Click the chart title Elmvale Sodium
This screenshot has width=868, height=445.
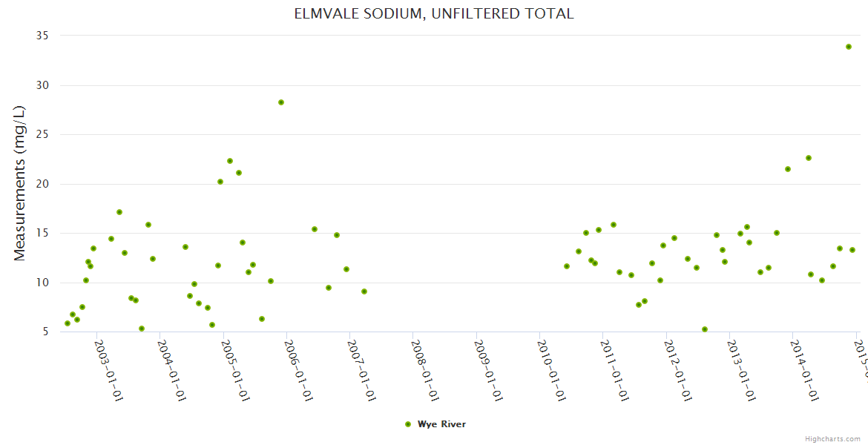tap(434, 13)
